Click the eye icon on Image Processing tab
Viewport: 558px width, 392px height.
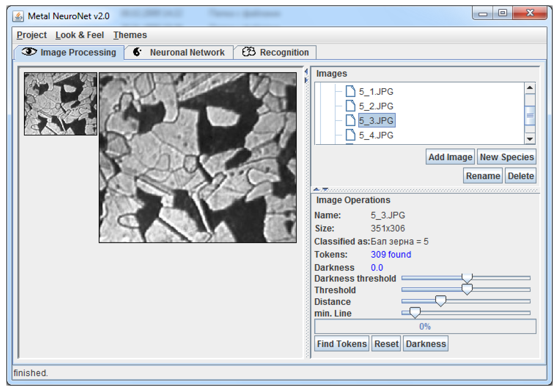(x=29, y=52)
